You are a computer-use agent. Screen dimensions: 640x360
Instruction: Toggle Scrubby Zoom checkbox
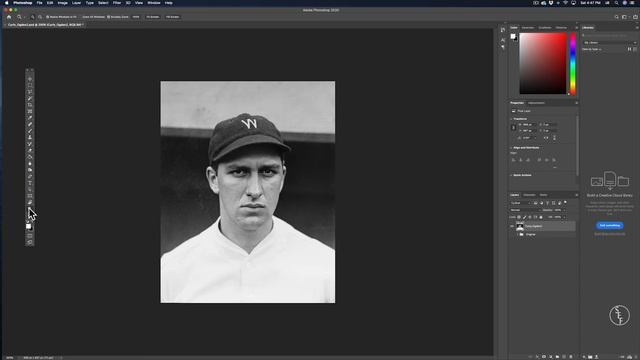(x=108, y=17)
